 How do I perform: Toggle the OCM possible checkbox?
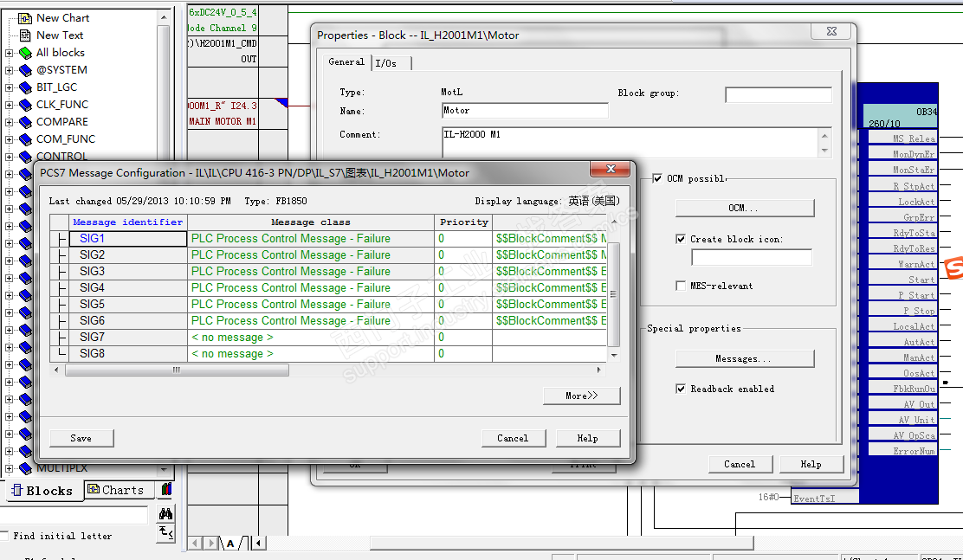coord(658,178)
